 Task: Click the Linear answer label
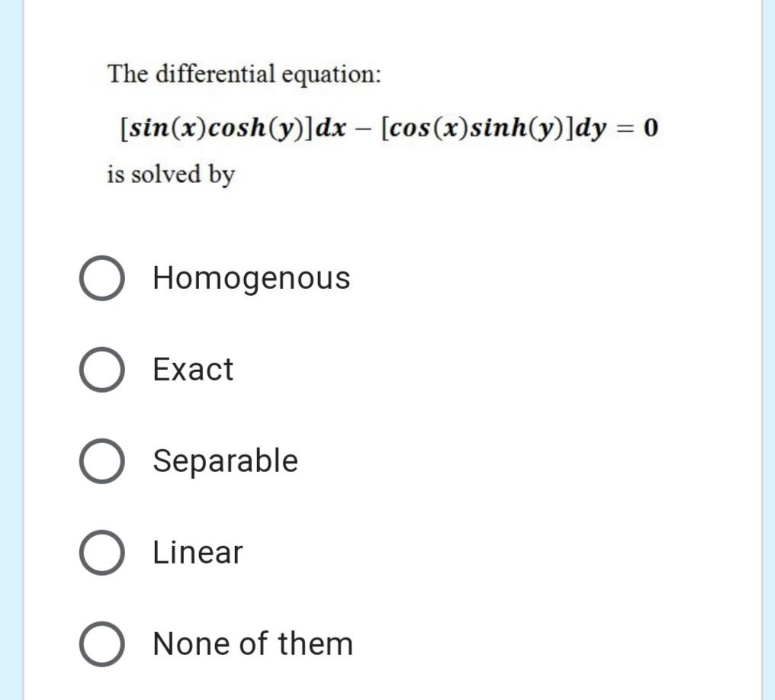197,552
